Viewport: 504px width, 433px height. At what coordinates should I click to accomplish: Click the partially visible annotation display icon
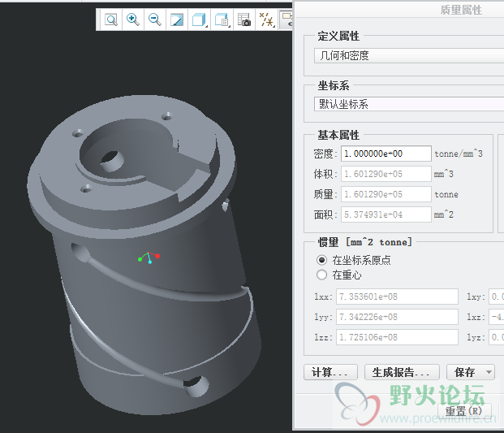tap(286, 20)
